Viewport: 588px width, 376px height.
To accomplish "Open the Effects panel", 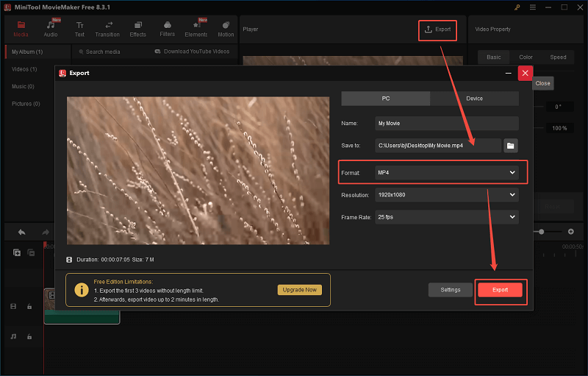I will point(137,29).
